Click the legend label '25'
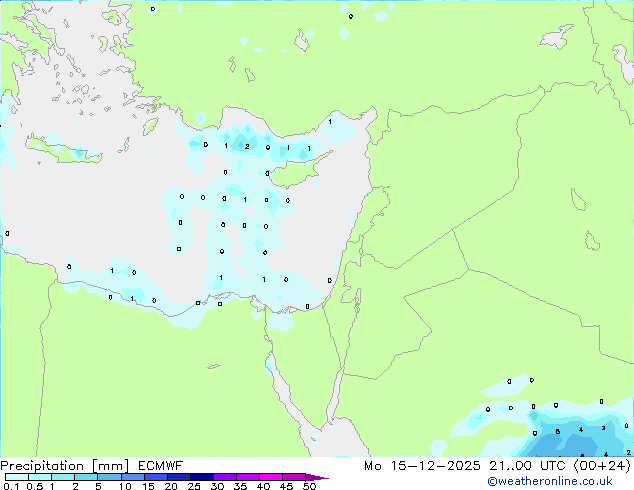Viewport: 634px width, 490px height. pos(194,486)
